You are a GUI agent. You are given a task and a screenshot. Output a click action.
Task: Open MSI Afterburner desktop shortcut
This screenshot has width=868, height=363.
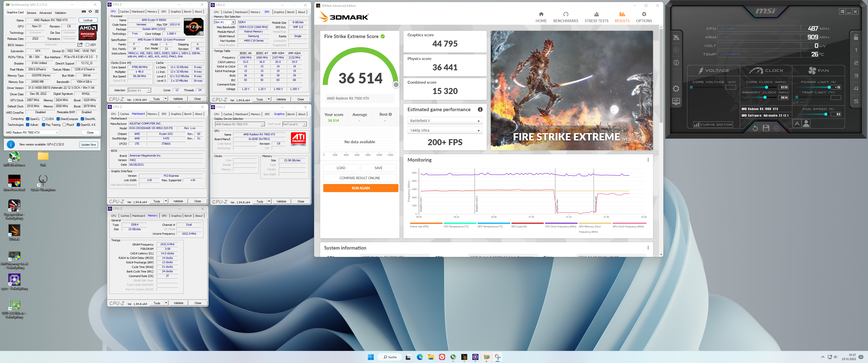click(14, 159)
